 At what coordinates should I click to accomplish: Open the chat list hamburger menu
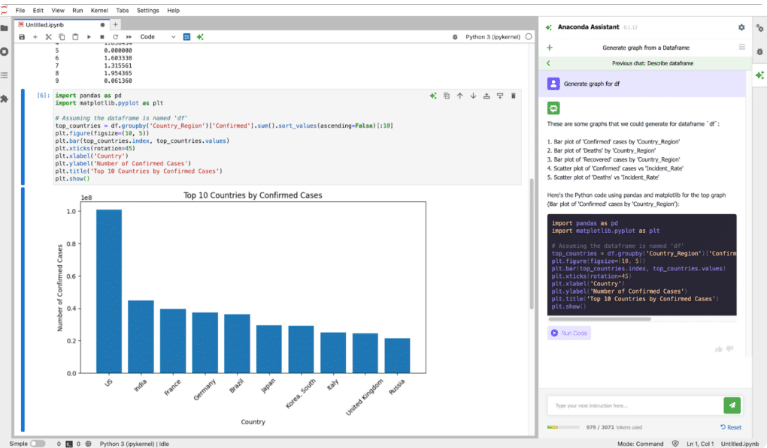742,47
